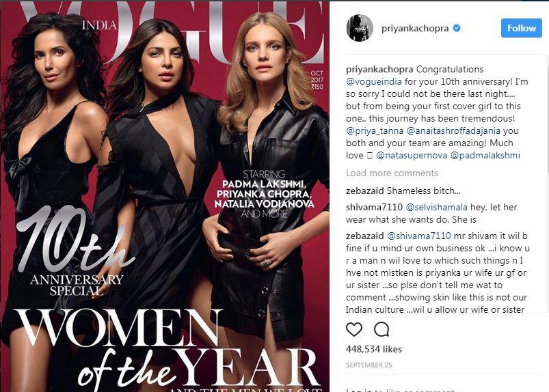Open the @padmalakshmi mention link

(x=485, y=155)
